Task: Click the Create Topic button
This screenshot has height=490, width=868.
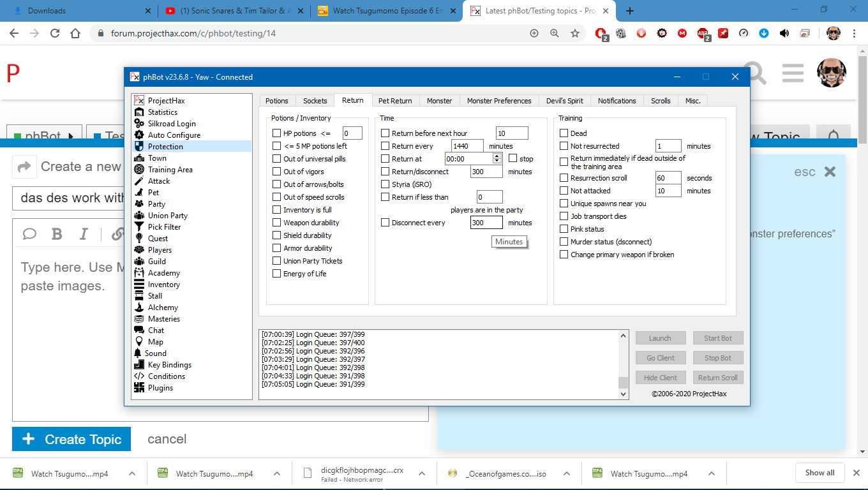Action: point(71,440)
